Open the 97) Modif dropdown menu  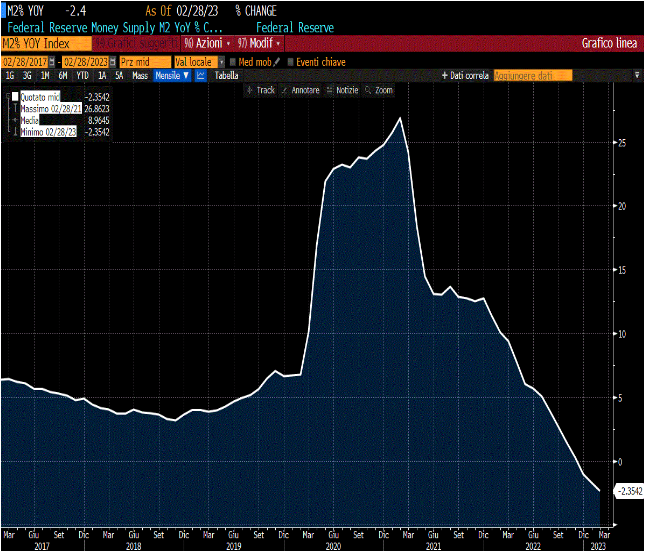pyautogui.click(x=259, y=43)
